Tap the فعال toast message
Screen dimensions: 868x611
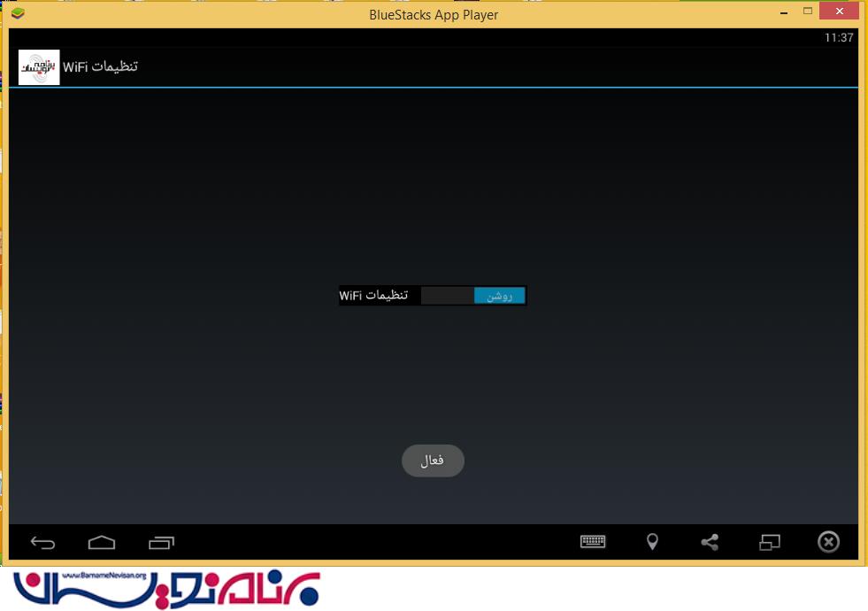[433, 460]
